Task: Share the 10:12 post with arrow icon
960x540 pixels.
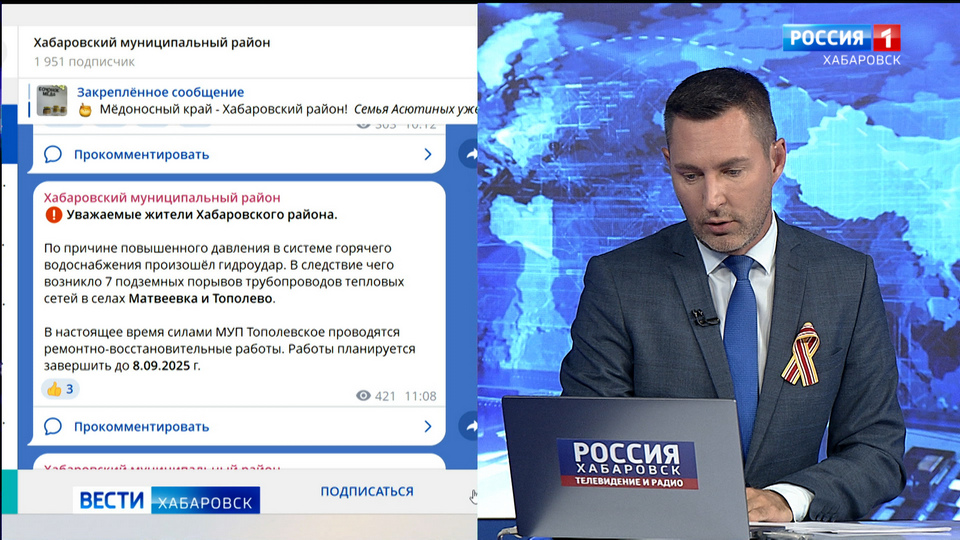Action: 469,154
